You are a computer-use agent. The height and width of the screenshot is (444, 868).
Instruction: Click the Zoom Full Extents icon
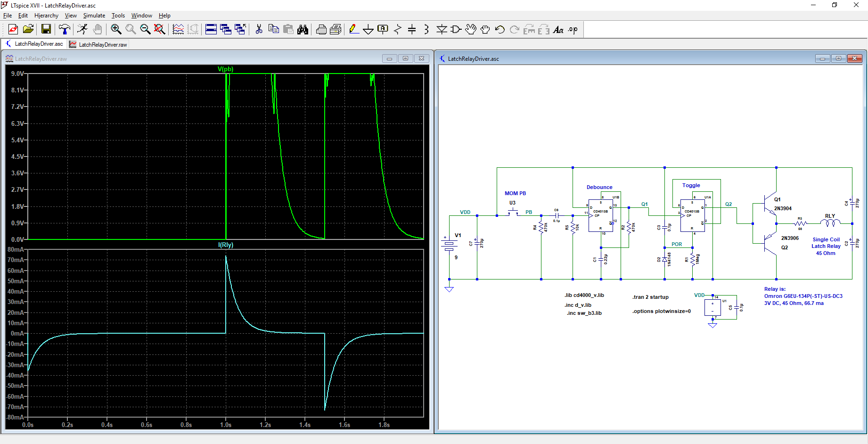click(160, 30)
